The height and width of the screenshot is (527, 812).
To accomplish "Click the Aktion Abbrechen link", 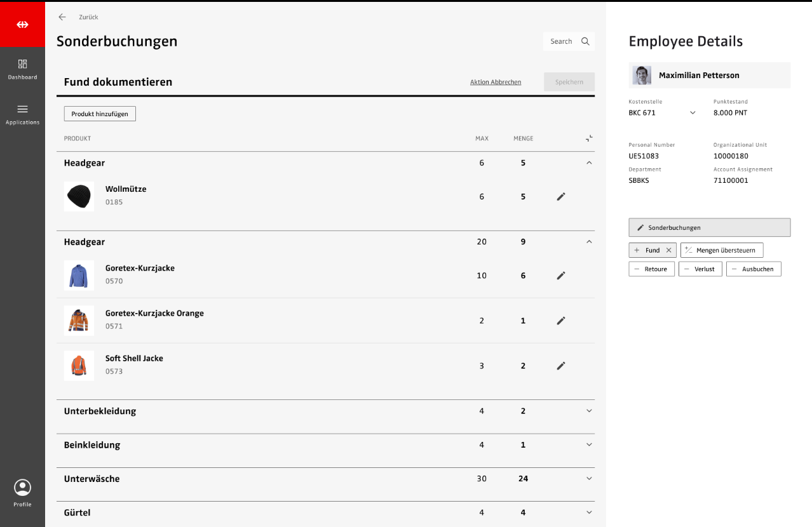I will 496,82.
